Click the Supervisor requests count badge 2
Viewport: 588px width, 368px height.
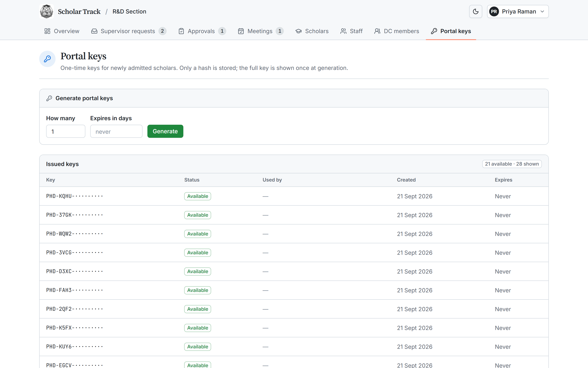click(x=162, y=31)
